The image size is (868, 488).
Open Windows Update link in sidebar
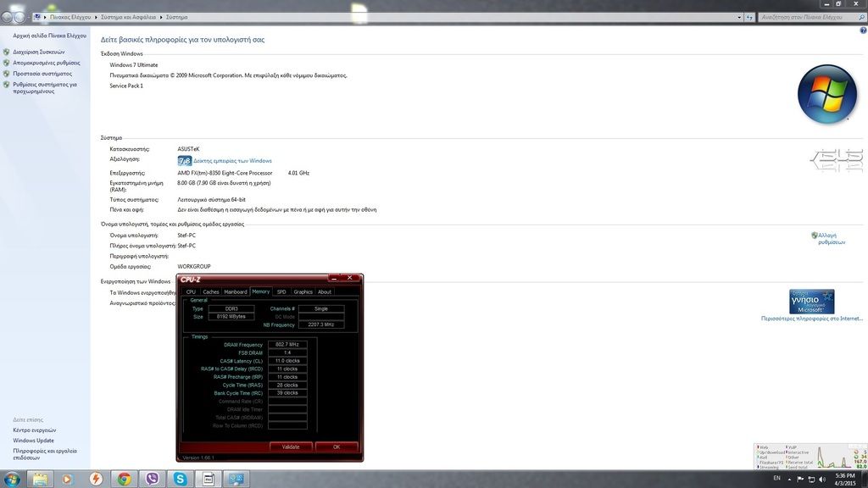pos(33,441)
